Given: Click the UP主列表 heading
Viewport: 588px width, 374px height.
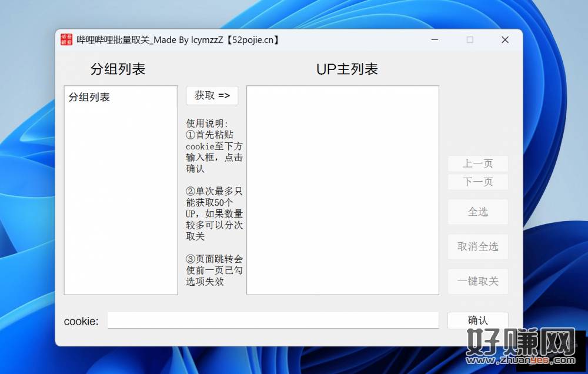Looking at the screenshot, I should coord(347,69).
